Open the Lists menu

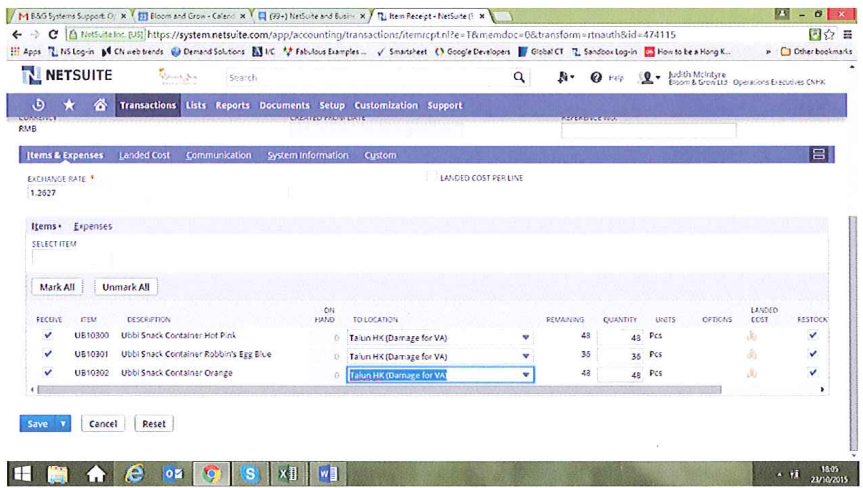click(195, 105)
